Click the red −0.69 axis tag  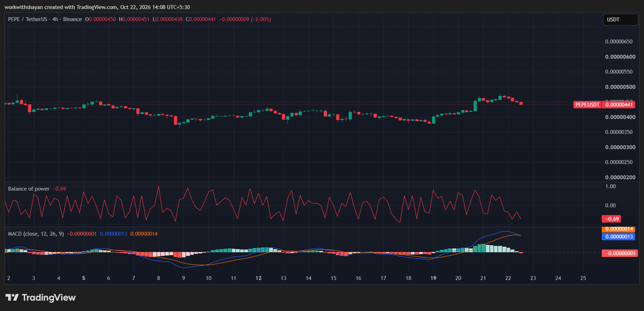[x=611, y=219]
